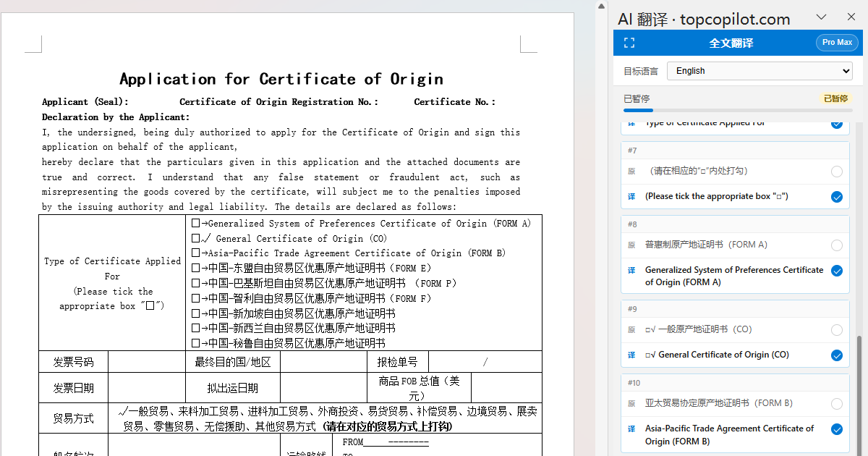Click the fullscreen expand icon in blue header
The image size is (868, 456).
point(629,43)
